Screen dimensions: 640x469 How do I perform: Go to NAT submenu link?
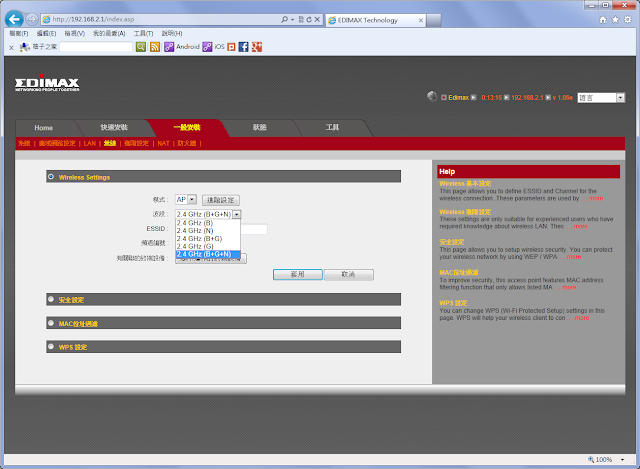(x=163, y=143)
